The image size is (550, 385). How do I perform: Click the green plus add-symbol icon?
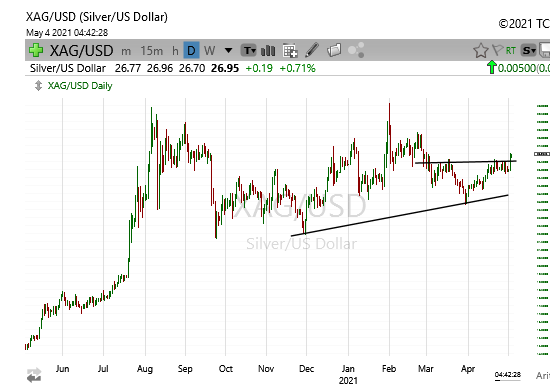(36, 50)
